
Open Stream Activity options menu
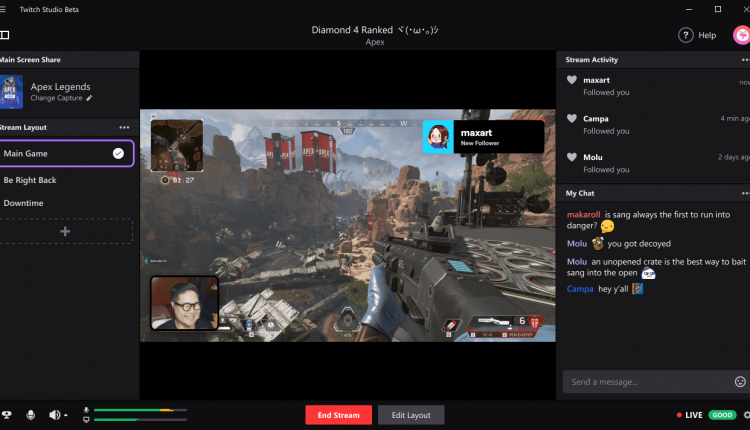click(x=745, y=60)
